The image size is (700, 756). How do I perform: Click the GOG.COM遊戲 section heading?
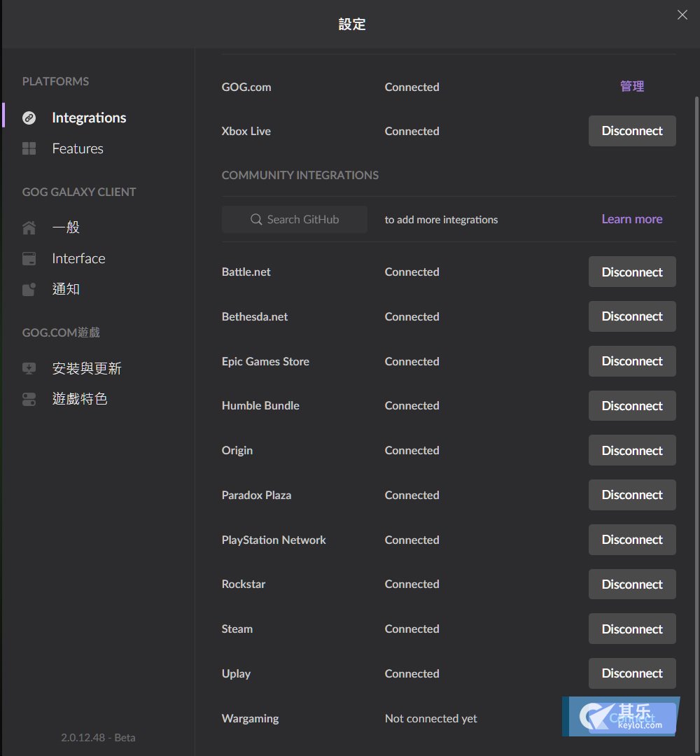coord(61,332)
